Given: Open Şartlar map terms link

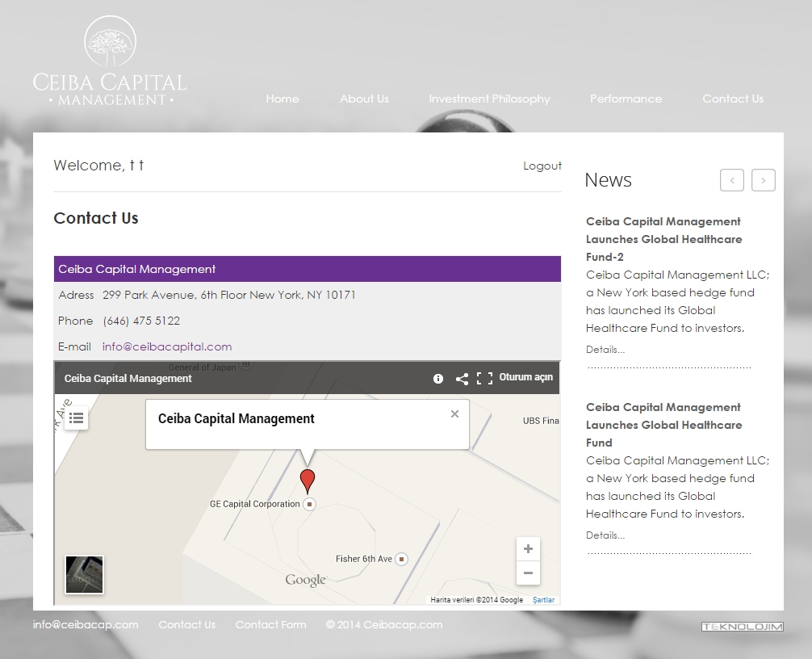Looking at the screenshot, I should [543, 600].
